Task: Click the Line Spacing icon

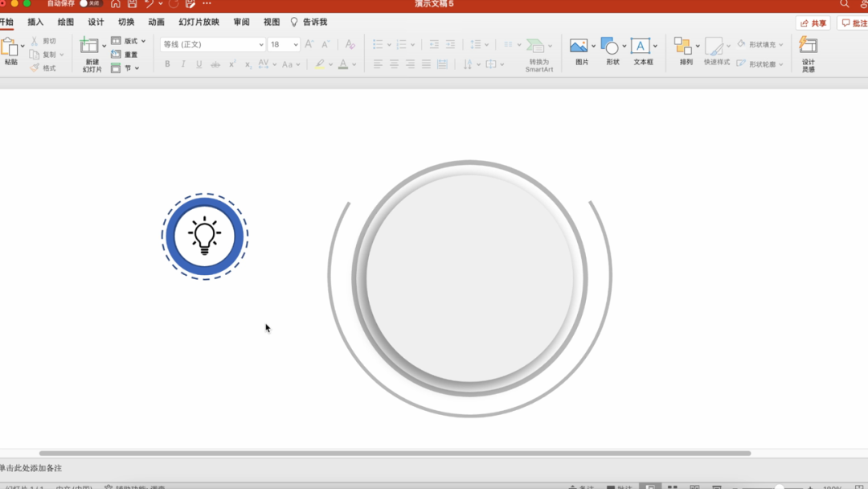Action: [x=476, y=44]
